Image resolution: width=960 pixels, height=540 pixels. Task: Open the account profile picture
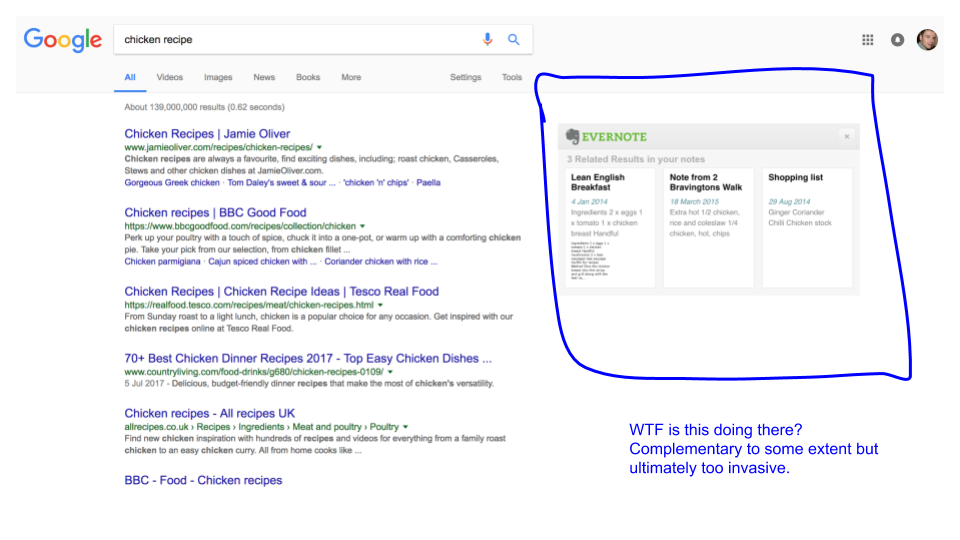point(927,40)
